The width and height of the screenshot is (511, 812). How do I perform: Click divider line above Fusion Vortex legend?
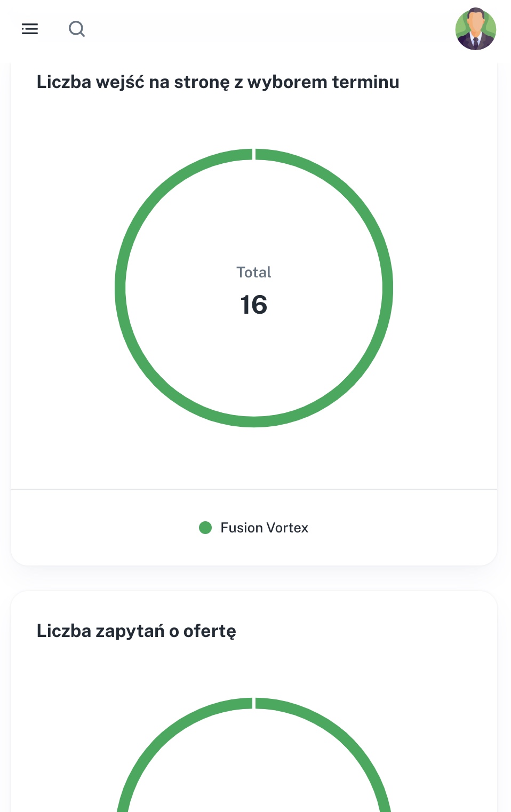pyautogui.click(x=254, y=489)
